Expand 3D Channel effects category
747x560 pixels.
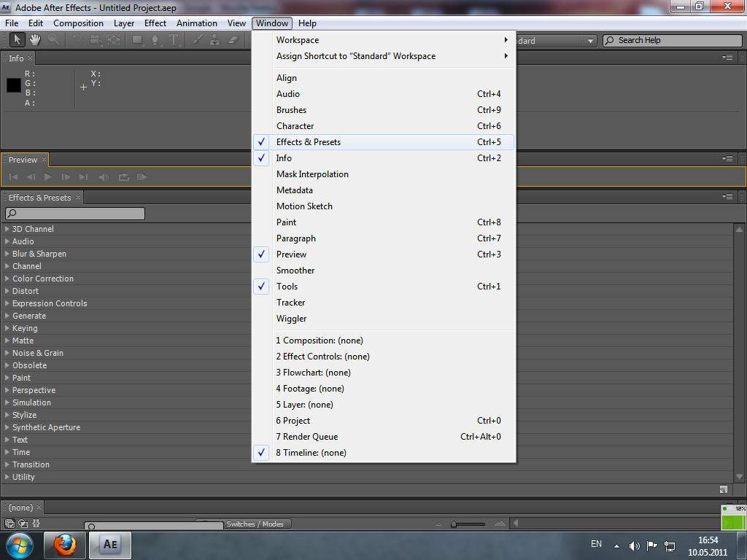click(7, 228)
